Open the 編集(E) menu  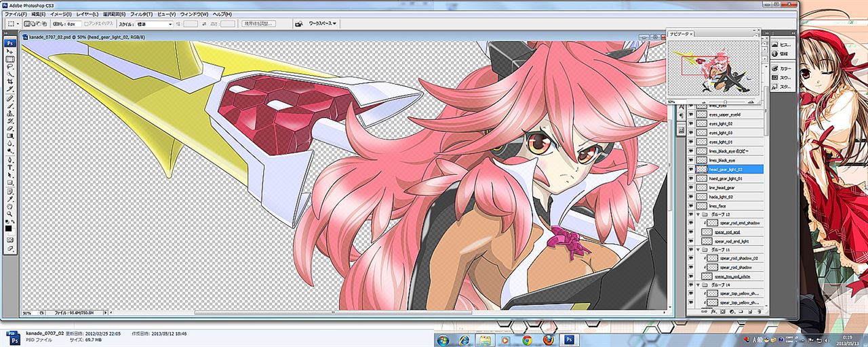pyautogui.click(x=39, y=14)
